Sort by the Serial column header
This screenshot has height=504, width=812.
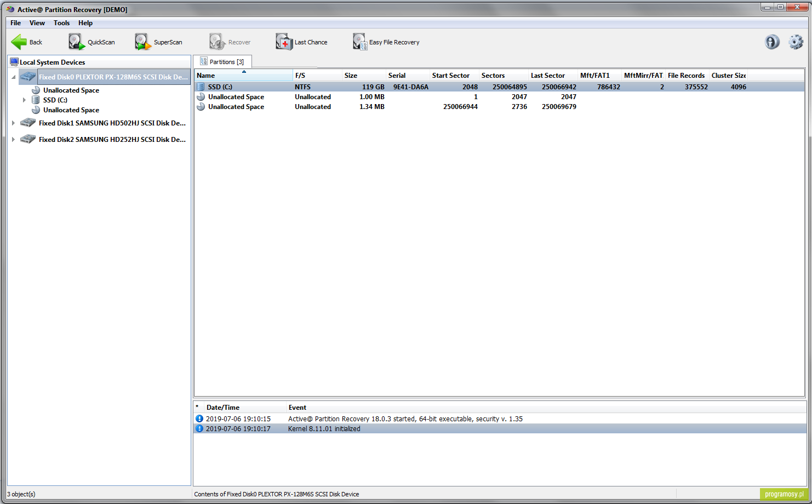point(408,75)
